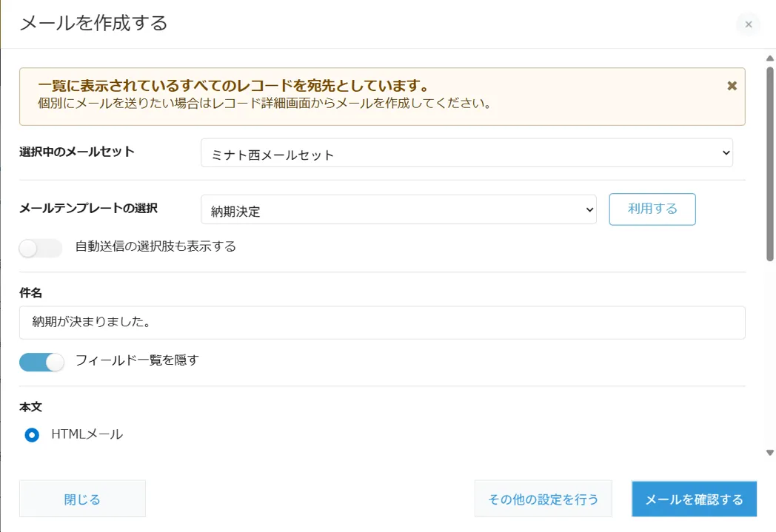Dismiss the yellow warning banner
Image resolution: width=776 pixels, height=532 pixels.
(x=732, y=86)
